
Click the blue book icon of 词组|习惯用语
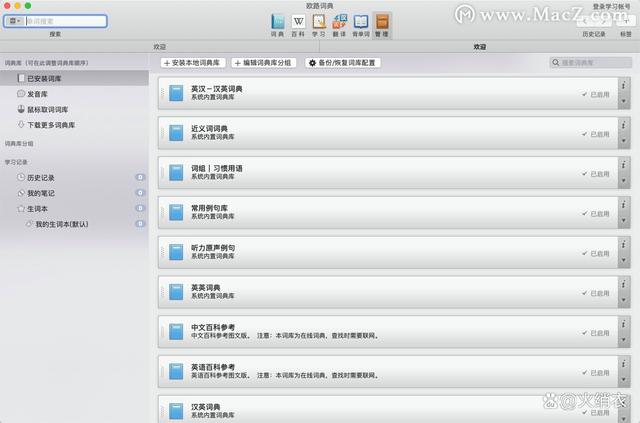click(176, 173)
